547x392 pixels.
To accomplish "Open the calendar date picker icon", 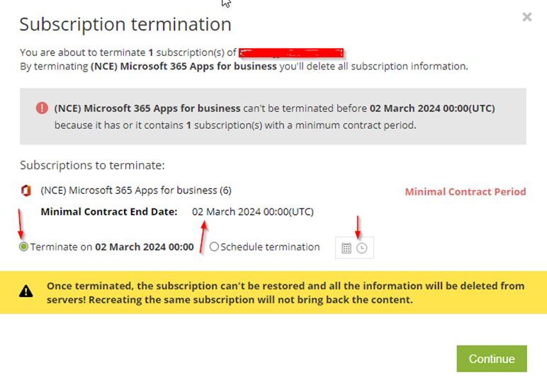I will (x=346, y=248).
